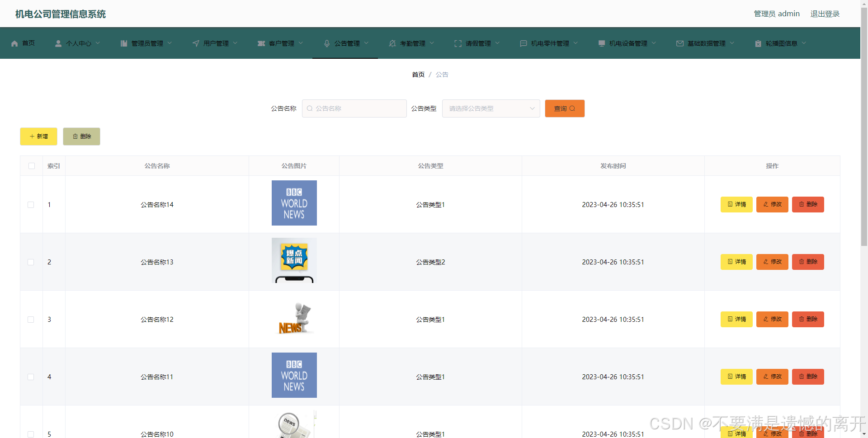The width and height of the screenshot is (868, 438).
Task: Click the chat icon beside 机电零件管理
Action: (524, 43)
